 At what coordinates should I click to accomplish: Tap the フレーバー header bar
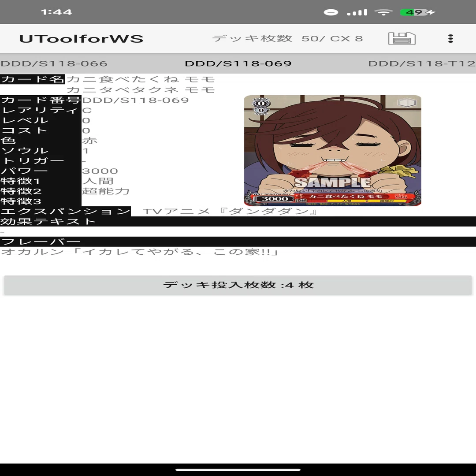tap(238, 242)
